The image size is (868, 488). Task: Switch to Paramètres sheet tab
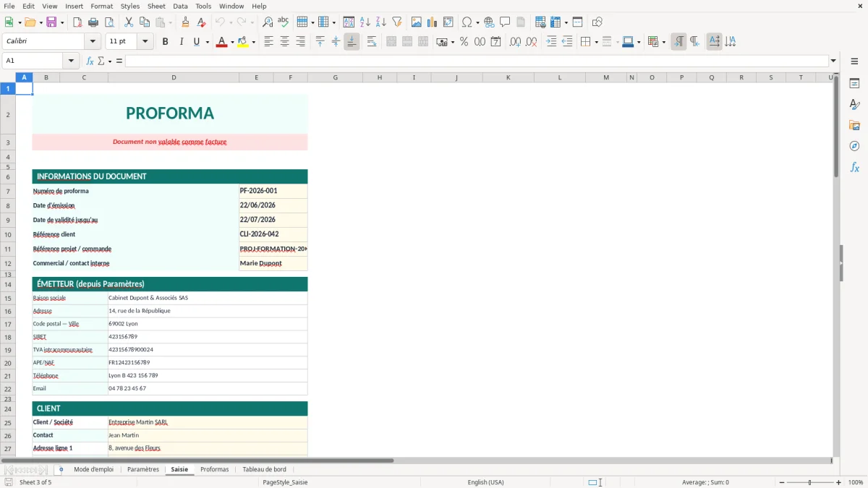(143, 469)
